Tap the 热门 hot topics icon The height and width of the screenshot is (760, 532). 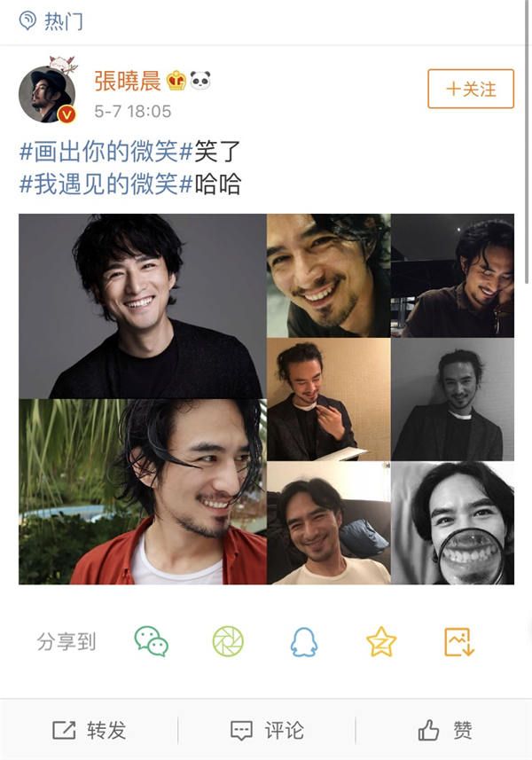click(27, 21)
